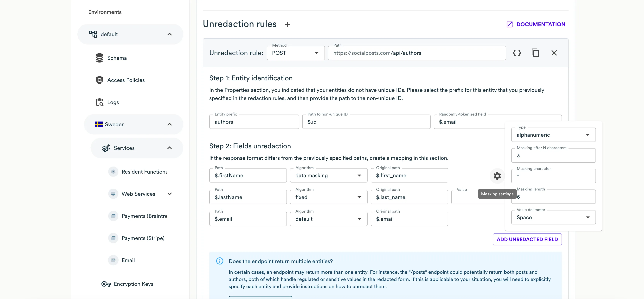
Task: Remove the unredaction rule with X icon
Action: 554,53
